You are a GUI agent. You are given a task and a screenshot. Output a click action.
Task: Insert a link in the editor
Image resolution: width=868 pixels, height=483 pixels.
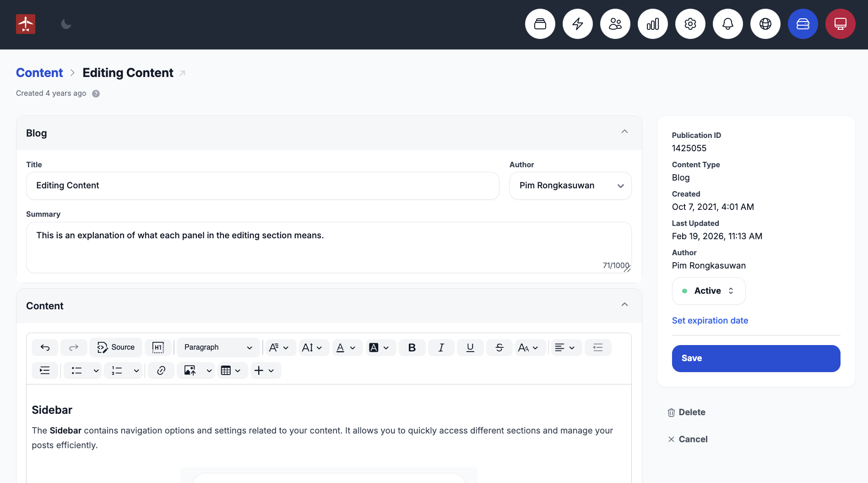pos(161,371)
